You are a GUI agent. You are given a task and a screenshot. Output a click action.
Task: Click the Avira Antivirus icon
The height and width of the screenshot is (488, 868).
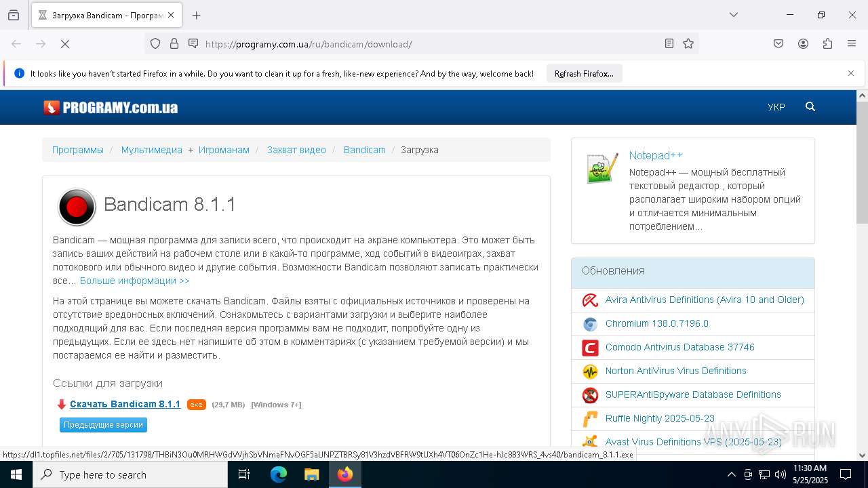tap(590, 300)
